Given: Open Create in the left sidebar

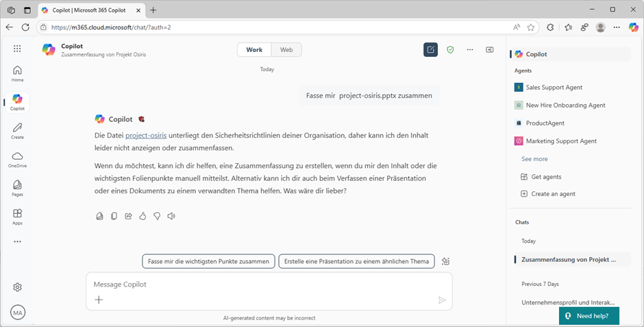Looking at the screenshot, I should [x=17, y=131].
